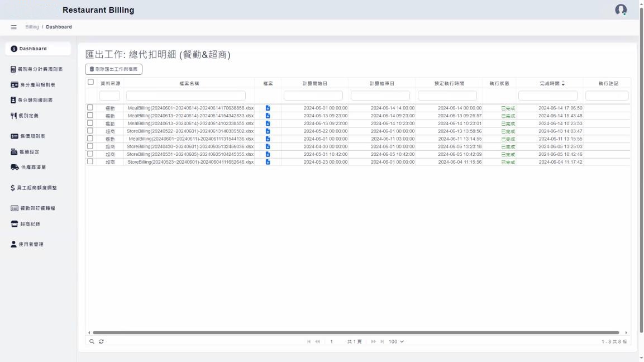Sort by the 完成時間 column header
644x362 pixels.
pyautogui.click(x=550, y=83)
